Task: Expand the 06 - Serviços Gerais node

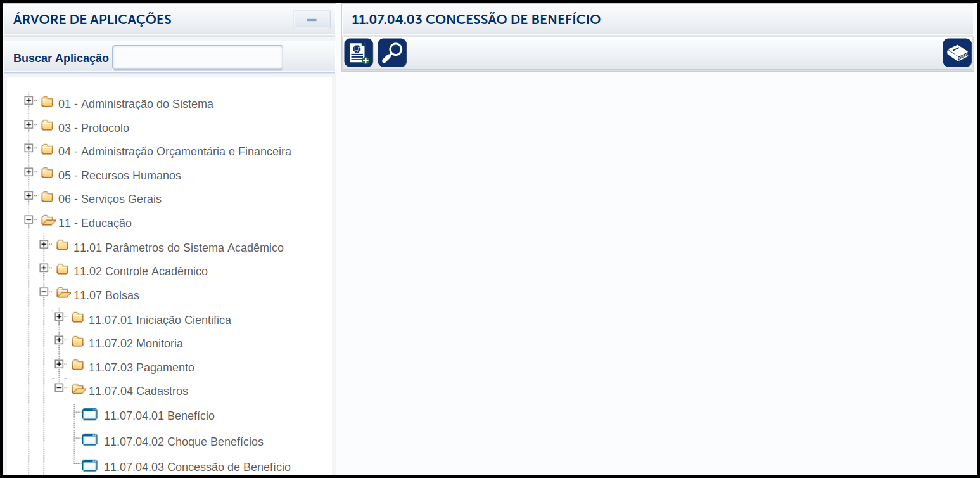Action: coord(29,195)
